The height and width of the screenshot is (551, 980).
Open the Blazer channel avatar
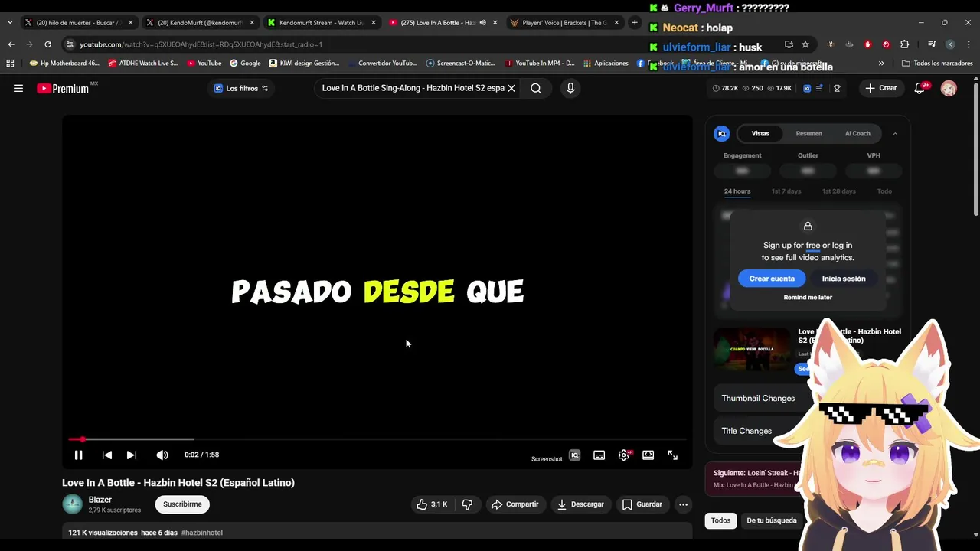click(x=73, y=504)
